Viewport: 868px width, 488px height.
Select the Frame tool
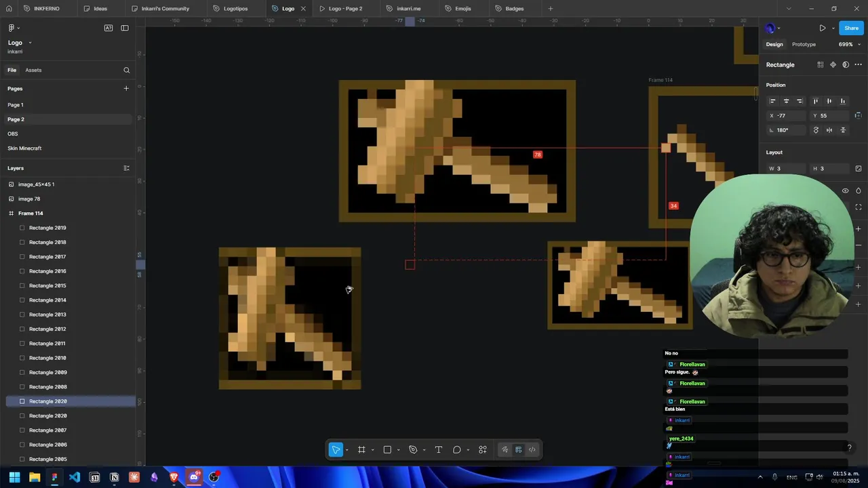[361, 449]
